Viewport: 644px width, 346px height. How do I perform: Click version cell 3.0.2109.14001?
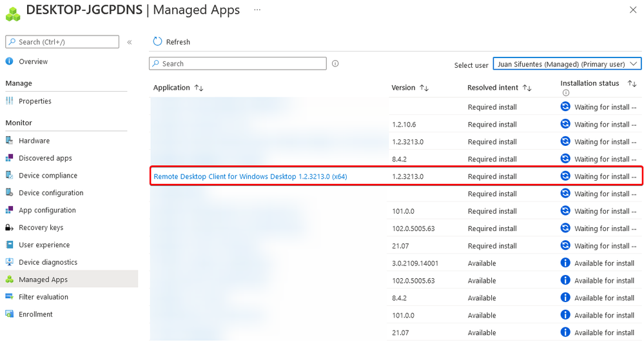coord(415,263)
